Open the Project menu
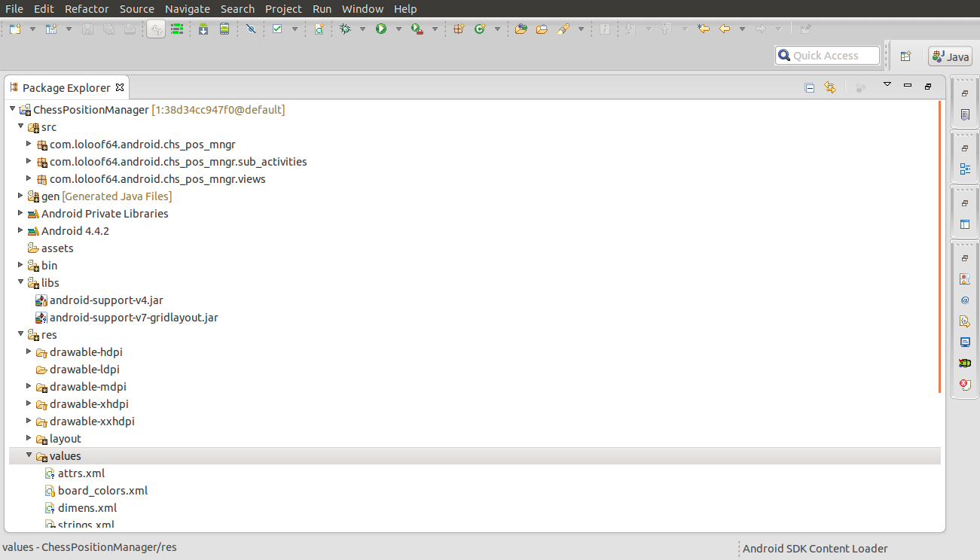 click(x=283, y=9)
